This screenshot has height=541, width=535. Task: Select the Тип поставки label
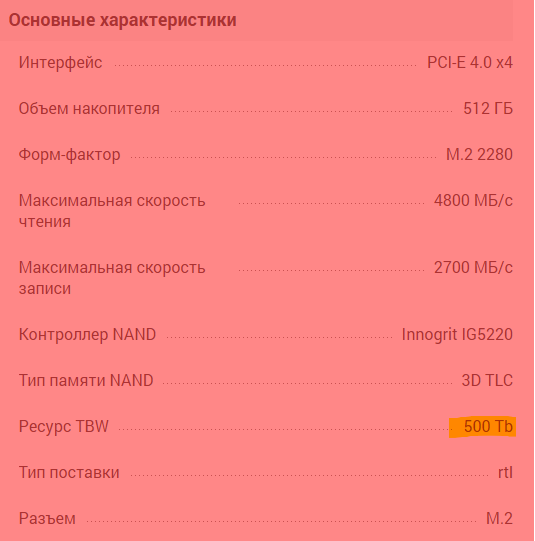click(x=69, y=472)
